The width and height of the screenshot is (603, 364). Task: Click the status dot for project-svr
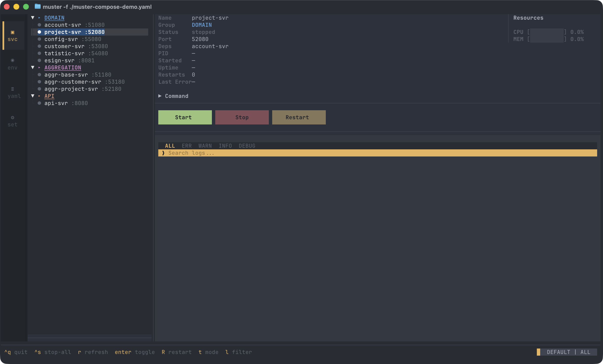coord(39,32)
